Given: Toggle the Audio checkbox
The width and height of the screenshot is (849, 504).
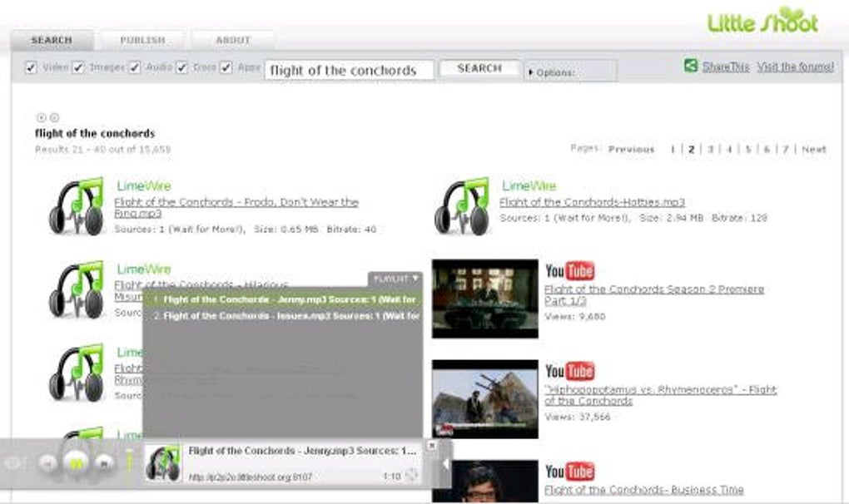Looking at the screenshot, I should [135, 67].
